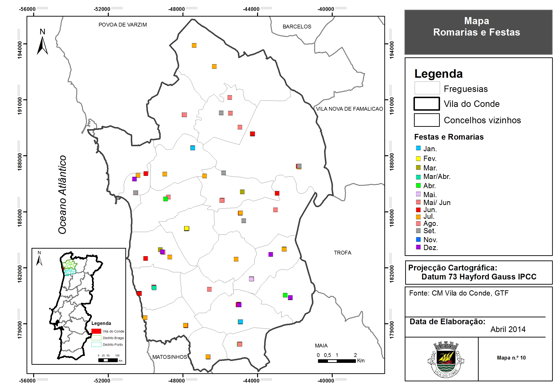Image resolution: width=554 pixels, height=392 pixels.
Task: Select the yellow Fev. marker on the map
Action: [x=186, y=228]
